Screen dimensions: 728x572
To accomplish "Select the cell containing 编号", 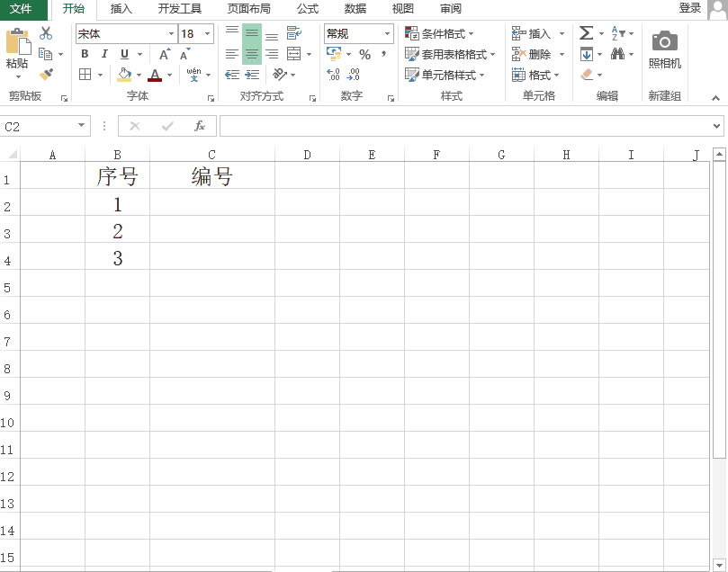I will (212, 175).
